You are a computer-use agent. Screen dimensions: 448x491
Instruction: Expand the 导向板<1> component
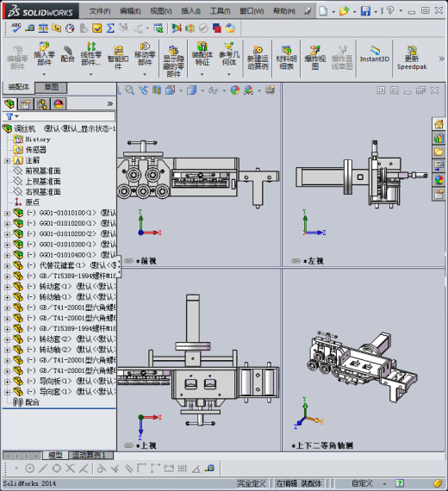7,382
